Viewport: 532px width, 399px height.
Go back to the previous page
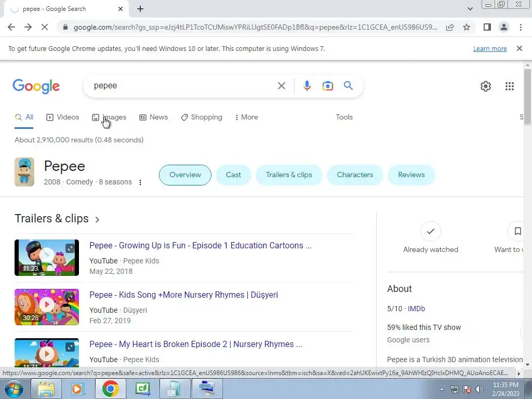click(x=11, y=27)
